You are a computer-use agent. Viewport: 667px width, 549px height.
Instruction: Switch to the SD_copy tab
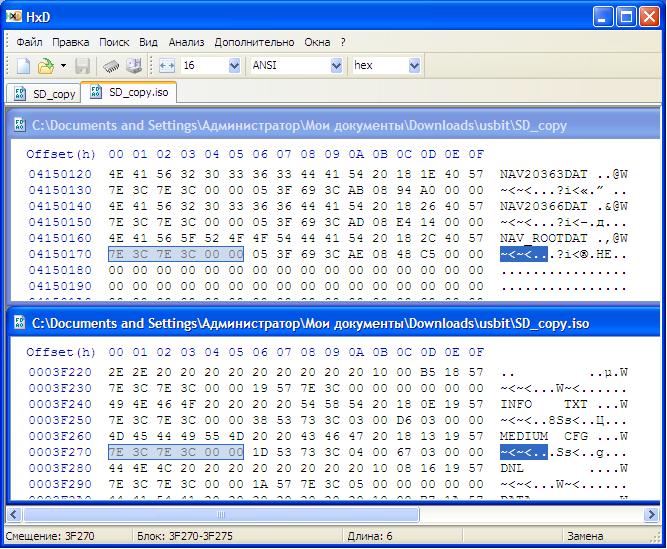click(x=44, y=94)
